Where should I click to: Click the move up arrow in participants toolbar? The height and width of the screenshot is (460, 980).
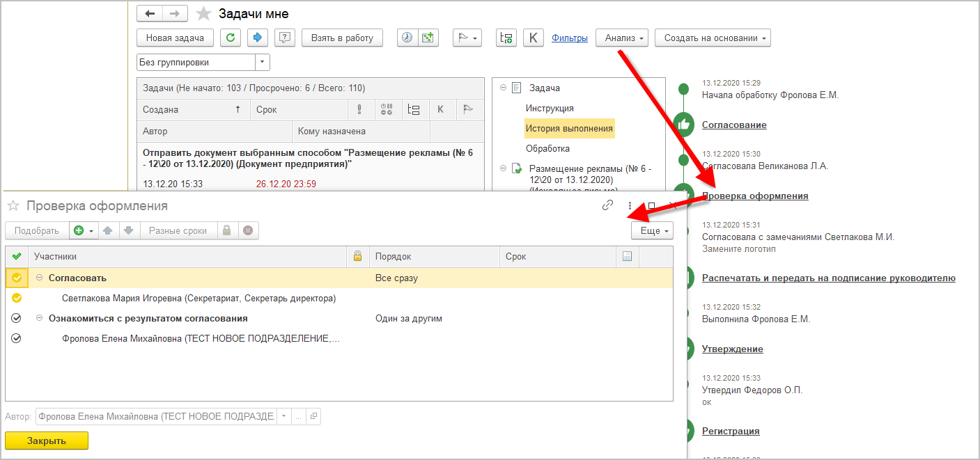click(x=108, y=230)
